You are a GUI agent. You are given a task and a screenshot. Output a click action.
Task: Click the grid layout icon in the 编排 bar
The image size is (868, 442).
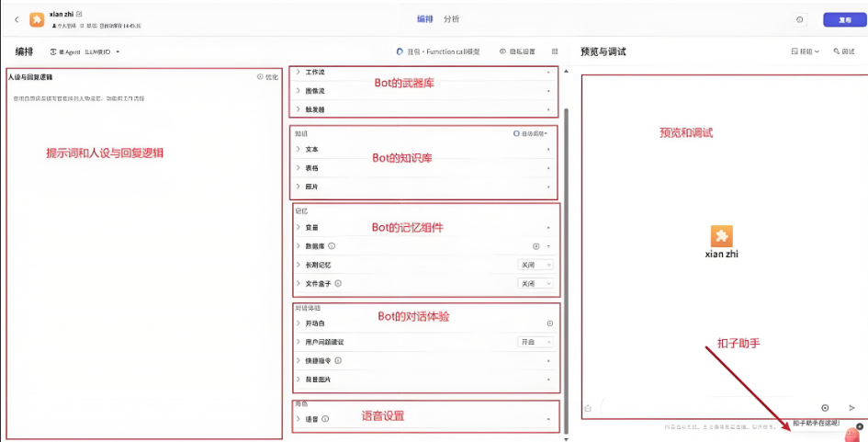tap(555, 51)
